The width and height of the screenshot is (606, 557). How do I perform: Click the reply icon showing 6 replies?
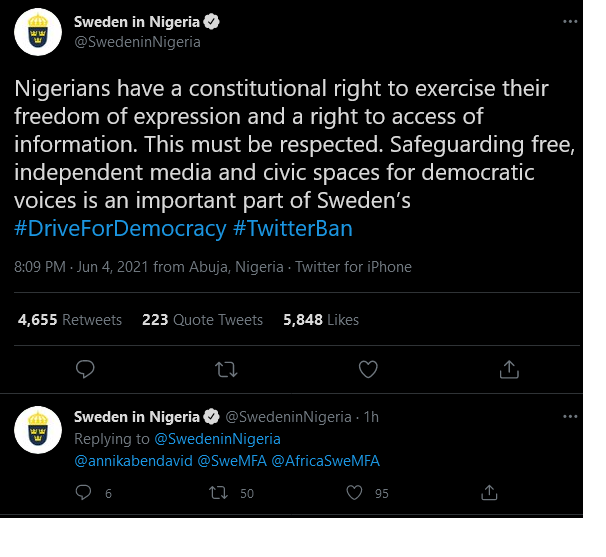[x=86, y=492]
